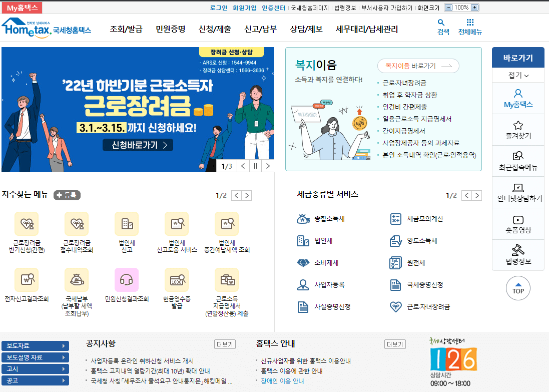Open the 상담/제보 menu
This screenshot has height=392, width=549.
point(306,29)
